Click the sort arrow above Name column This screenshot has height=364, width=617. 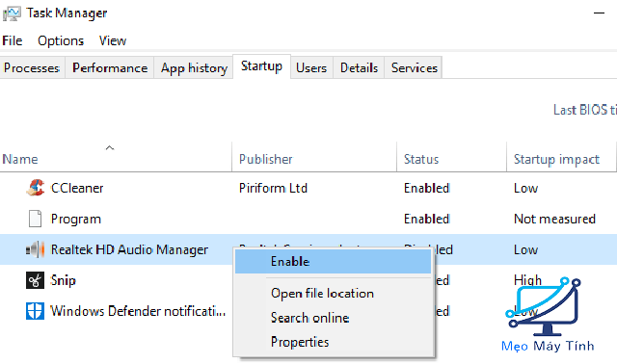pos(110,147)
